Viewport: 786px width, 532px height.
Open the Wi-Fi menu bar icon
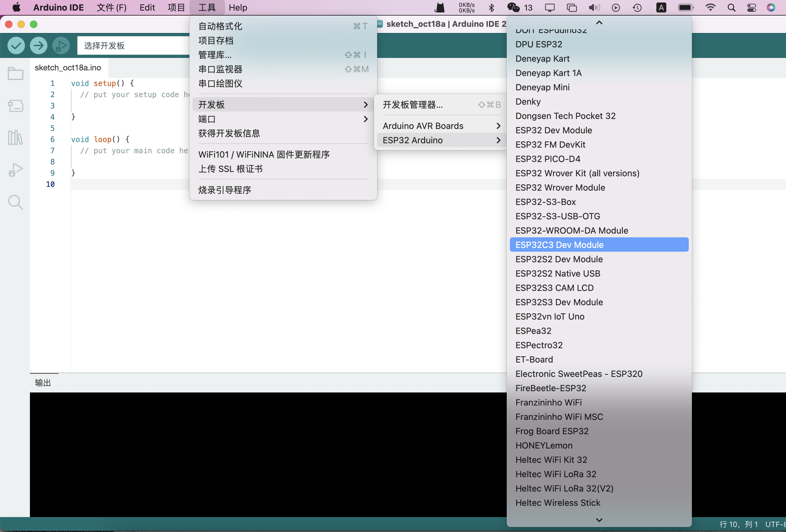pyautogui.click(x=710, y=7)
